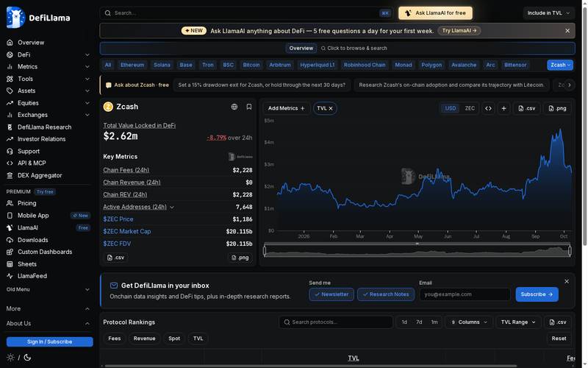Select the 1m change period
Viewport: 588px width, 368px height.
[434, 322]
